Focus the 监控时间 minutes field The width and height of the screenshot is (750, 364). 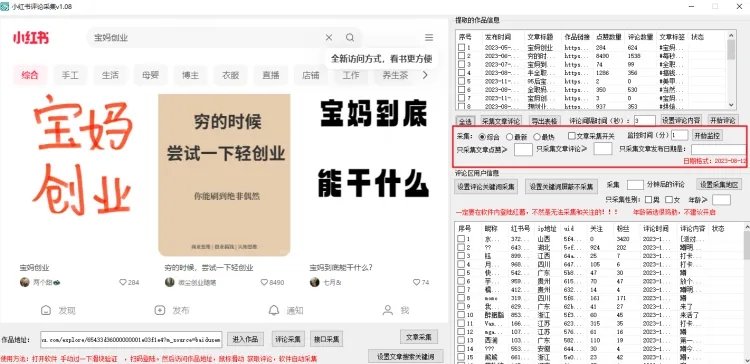(x=680, y=135)
